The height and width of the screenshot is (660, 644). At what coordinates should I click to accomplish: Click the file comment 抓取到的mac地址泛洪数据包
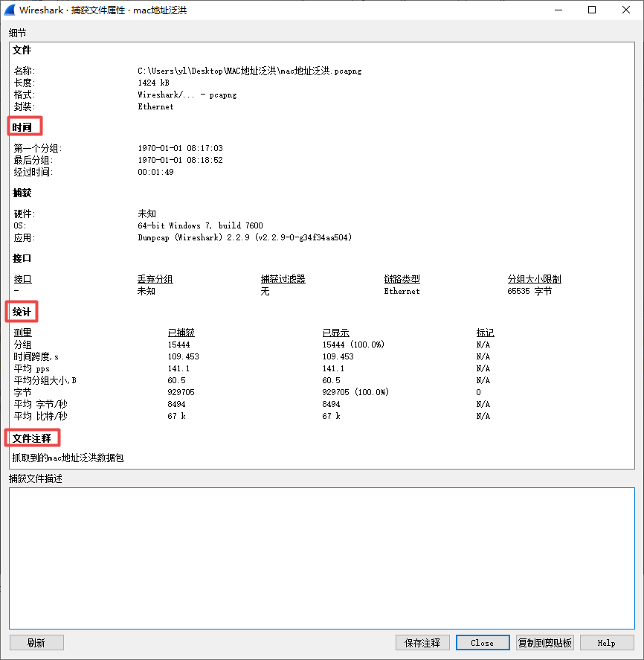click(68, 458)
